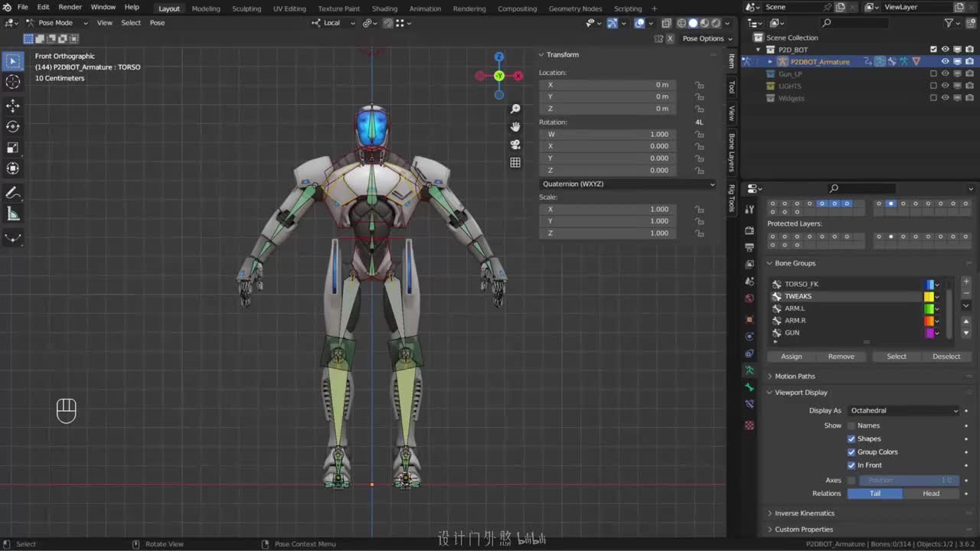Activate the Cursor tool
Image resolution: width=980 pixels, height=551 pixels.
[x=13, y=82]
